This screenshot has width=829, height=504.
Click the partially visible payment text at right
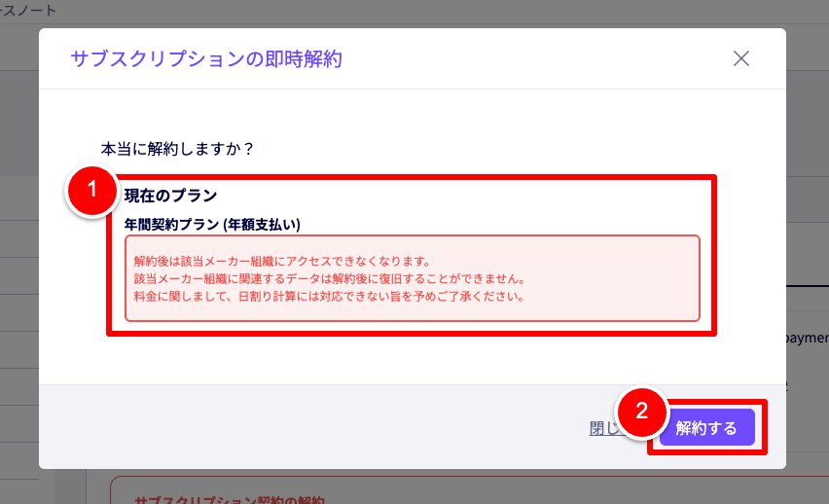coord(808,338)
